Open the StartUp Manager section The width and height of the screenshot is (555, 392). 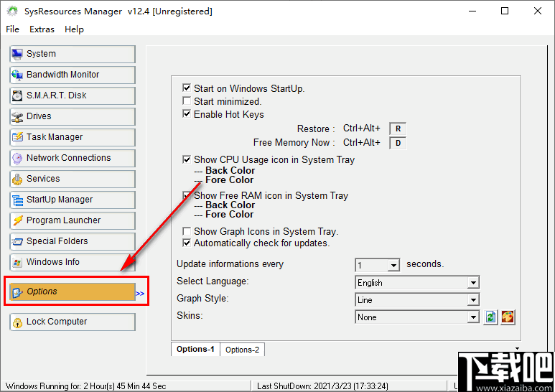73,200
